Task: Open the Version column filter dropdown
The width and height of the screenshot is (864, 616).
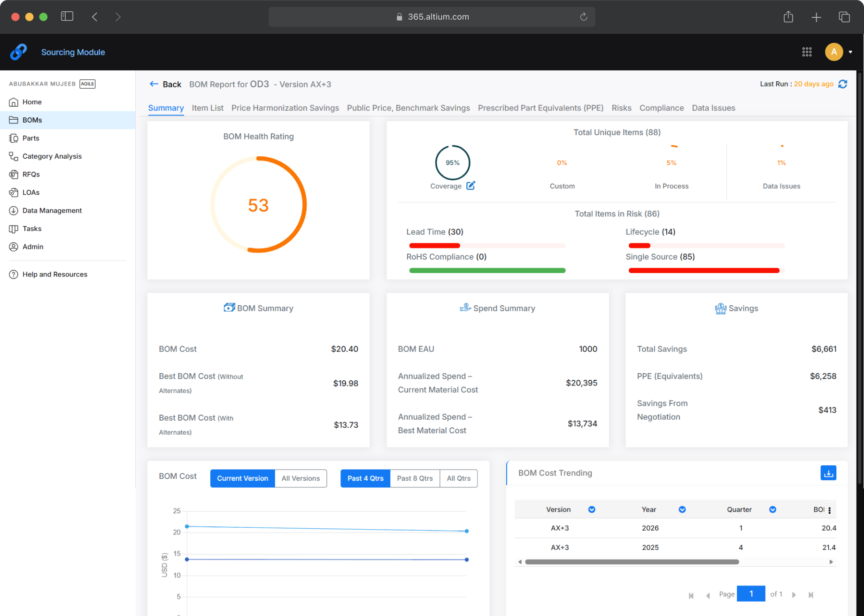Action: click(592, 510)
